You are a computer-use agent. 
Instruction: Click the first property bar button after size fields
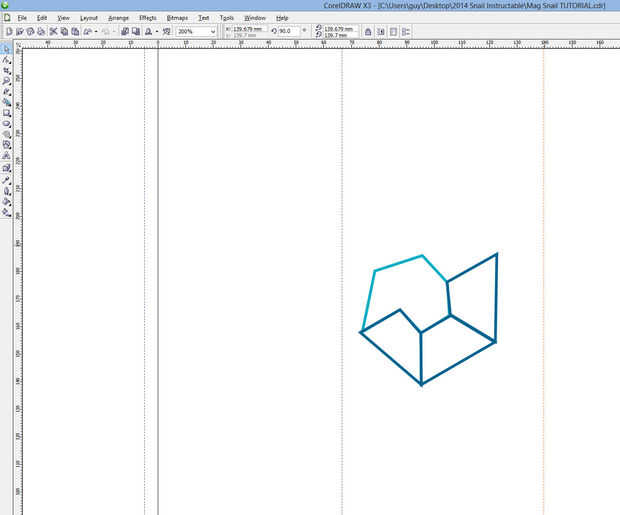pos(368,32)
